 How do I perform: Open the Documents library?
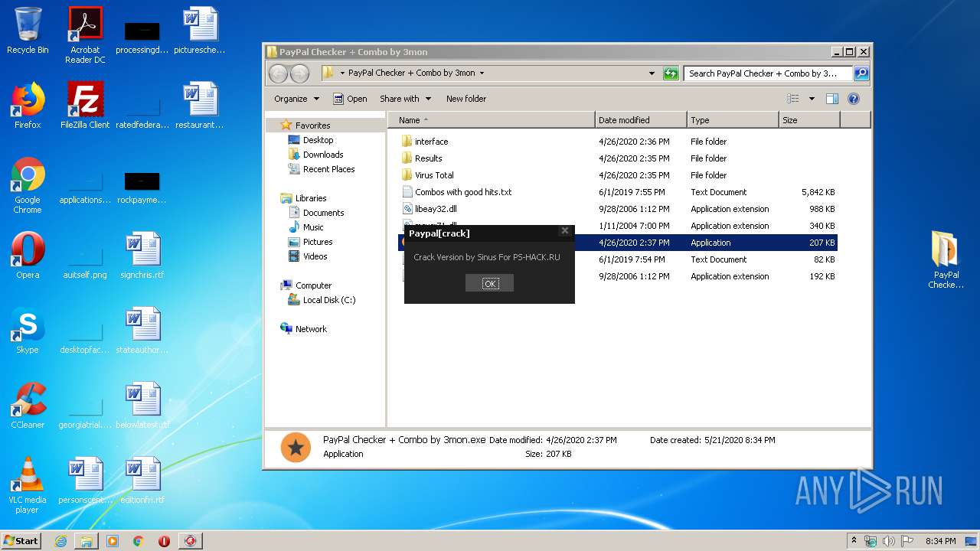point(323,213)
